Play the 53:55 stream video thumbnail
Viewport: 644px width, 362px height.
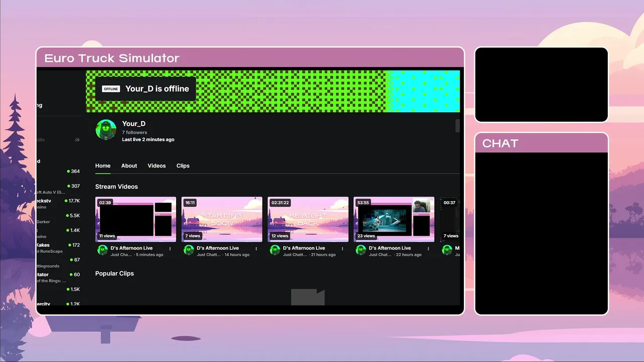click(394, 219)
